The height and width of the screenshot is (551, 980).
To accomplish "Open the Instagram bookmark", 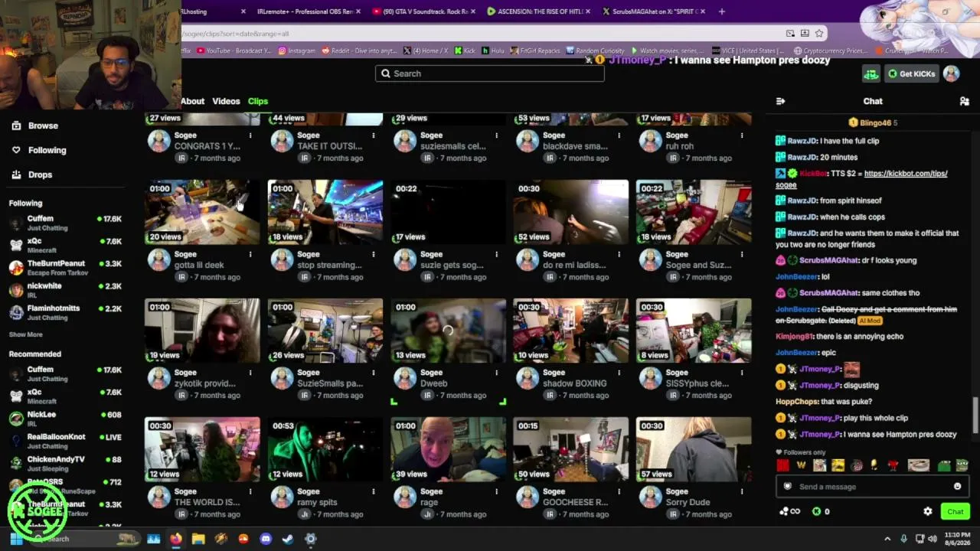I will [297, 51].
